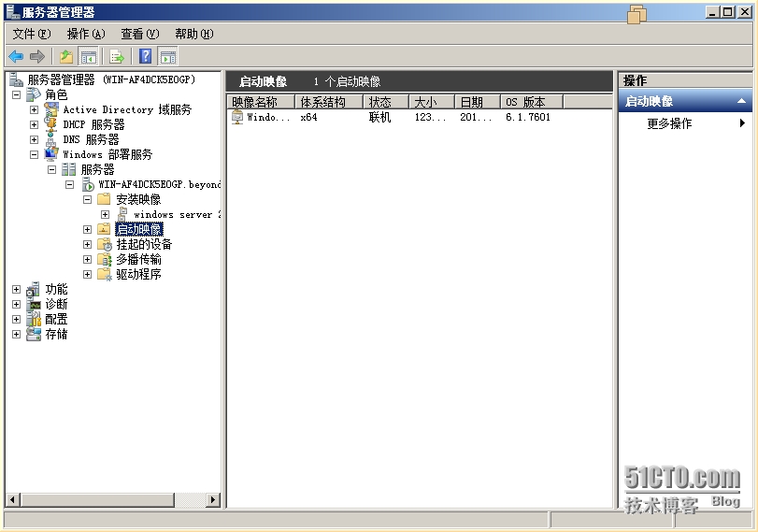Collapse the 启动映像 actions section header

pos(685,101)
